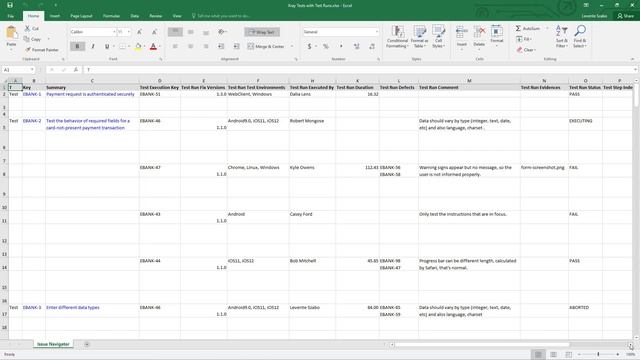Toggle Bottom Align

pos(206,32)
